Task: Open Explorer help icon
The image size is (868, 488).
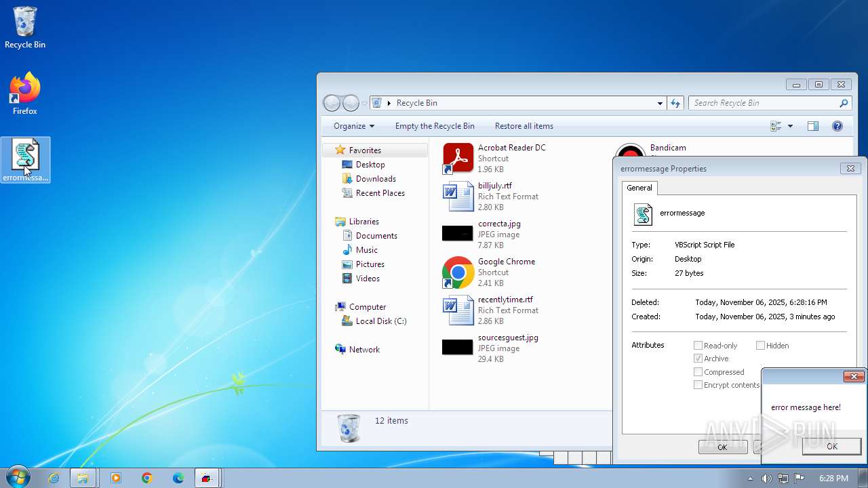Action: 837,126
